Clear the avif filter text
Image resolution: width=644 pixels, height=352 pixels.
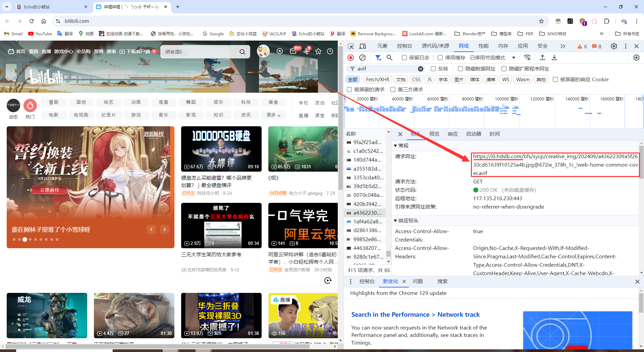coord(420,69)
